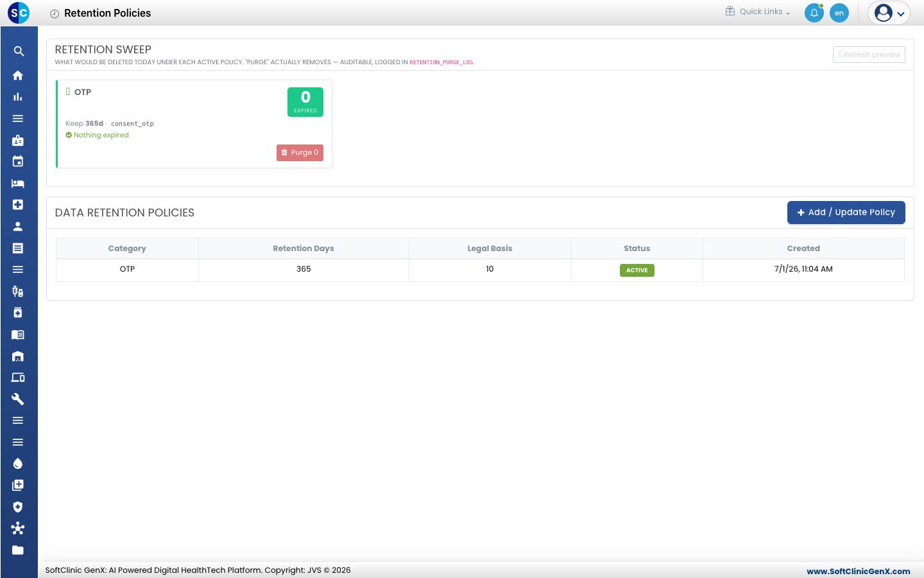Click the Nothing expired status text
This screenshot has height=578, width=924.
click(101, 136)
